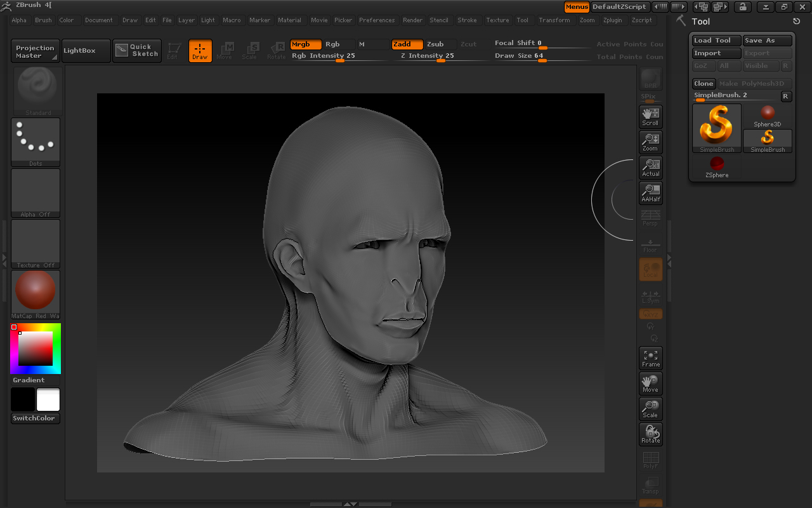Select the Rotate view icon

tap(650, 434)
